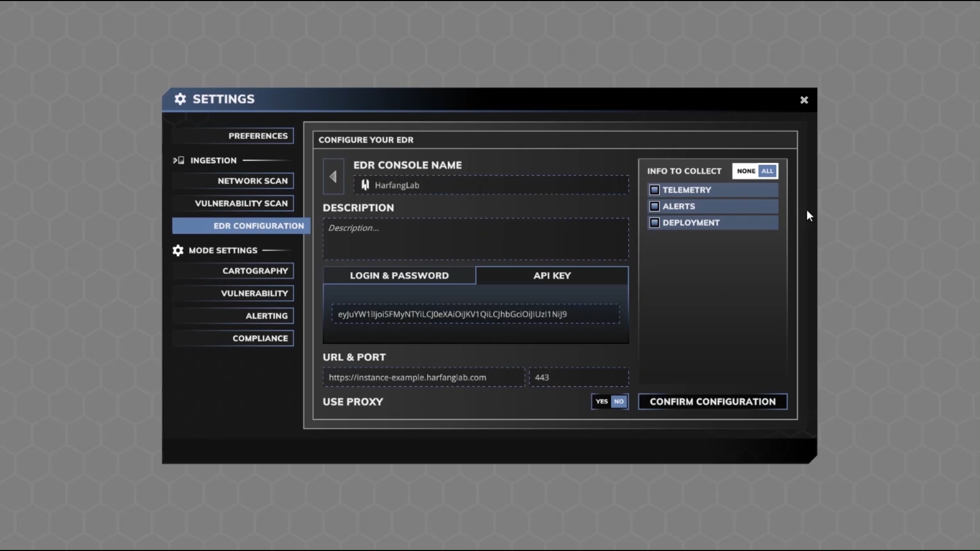Enable the Deployment checkbox
Screen dimensions: 980x551
tap(654, 222)
